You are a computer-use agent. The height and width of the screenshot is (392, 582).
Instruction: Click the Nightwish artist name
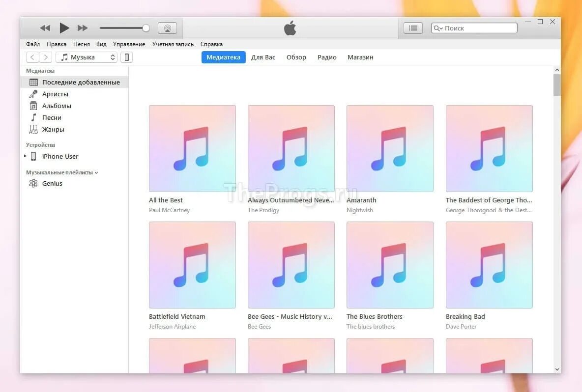click(x=360, y=210)
